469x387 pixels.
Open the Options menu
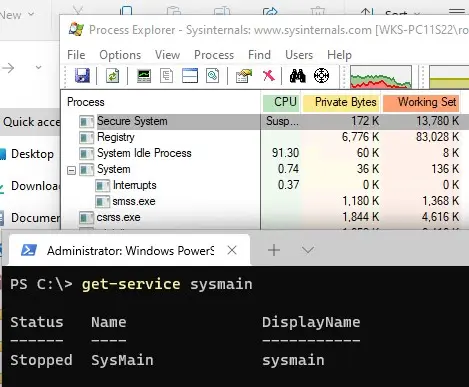(x=120, y=55)
